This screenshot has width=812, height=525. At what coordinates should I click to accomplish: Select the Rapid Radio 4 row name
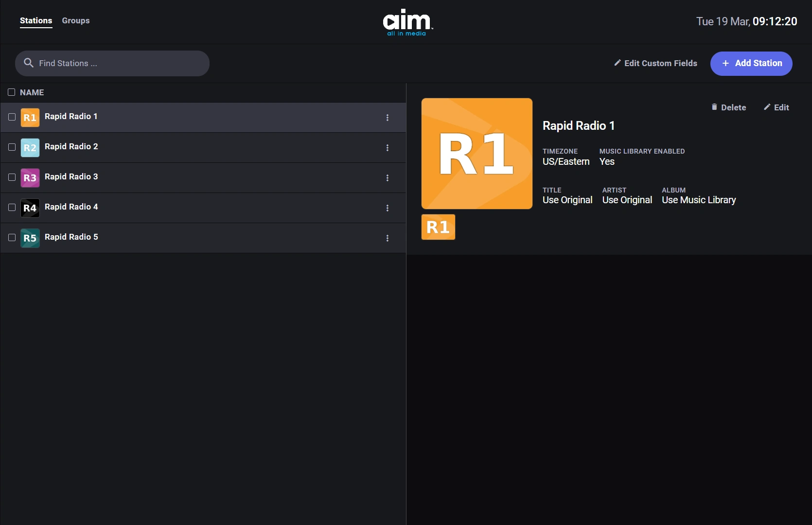(71, 207)
